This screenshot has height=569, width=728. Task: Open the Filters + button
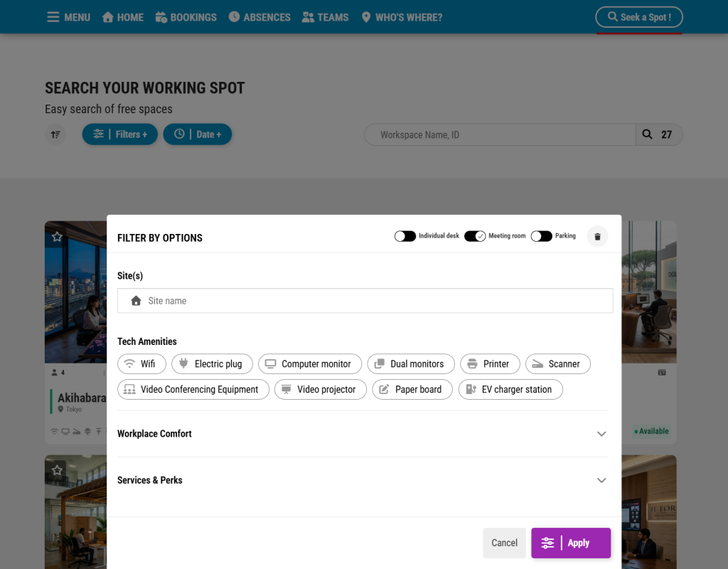[x=119, y=134]
